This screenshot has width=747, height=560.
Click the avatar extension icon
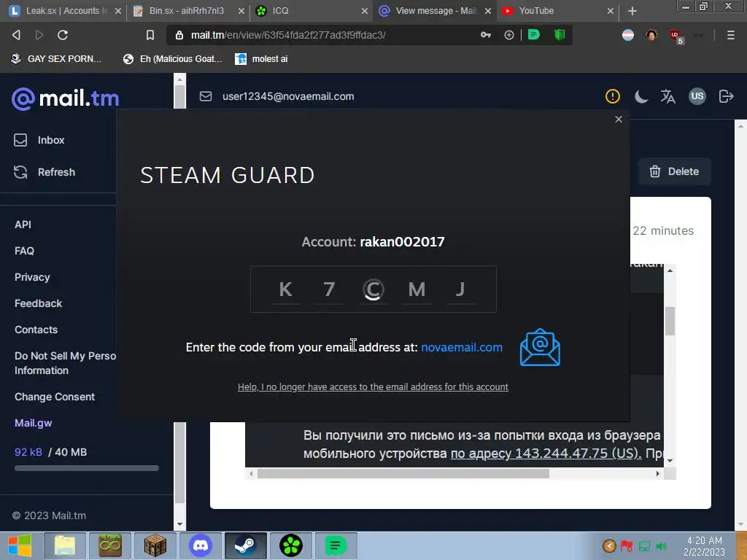(651, 35)
